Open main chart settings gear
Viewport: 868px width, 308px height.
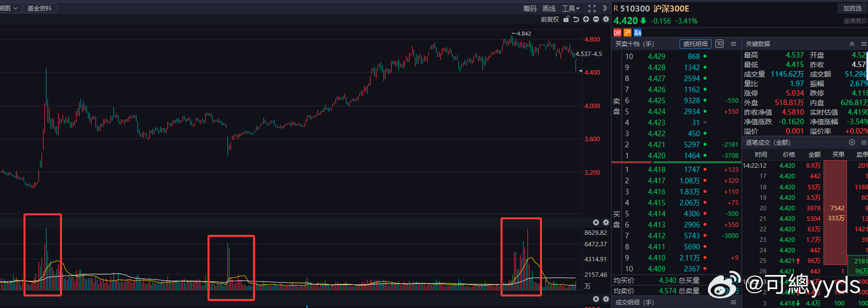[606, 19]
